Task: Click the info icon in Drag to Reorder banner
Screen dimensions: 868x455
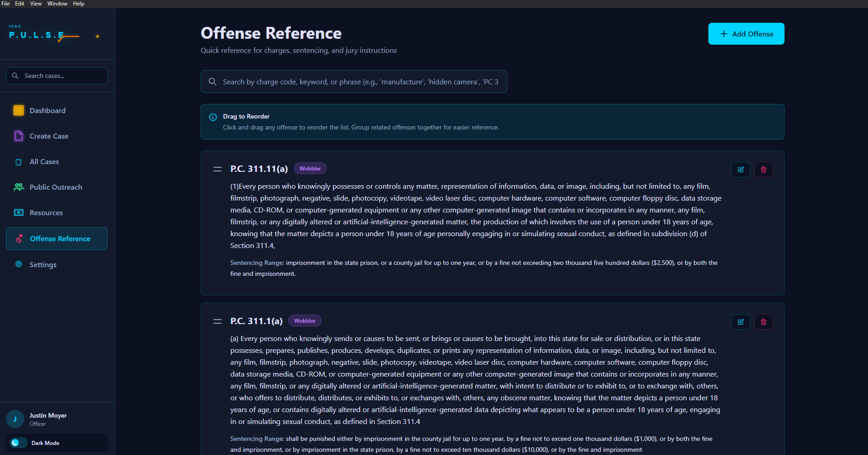Action: pos(213,117)
